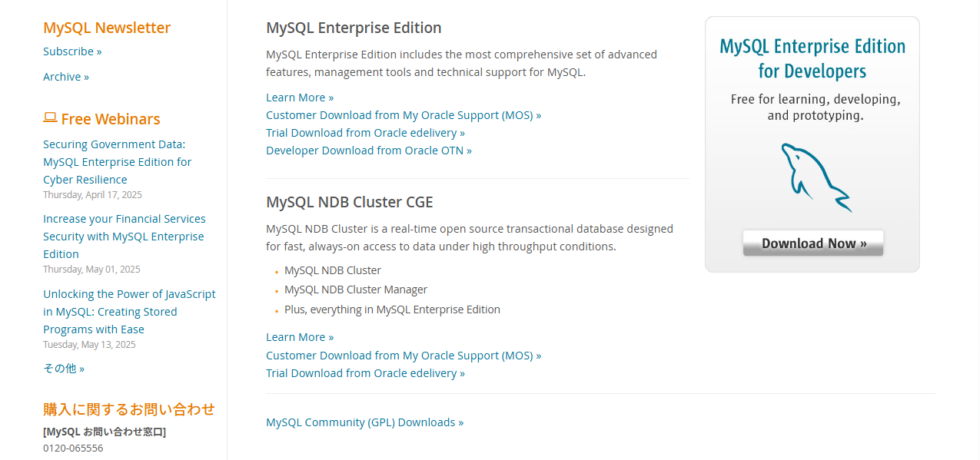Select the MySQL NDB Cluster Manager bullet item
Screen dimensions: 980x460
click(x=355, y=289)
